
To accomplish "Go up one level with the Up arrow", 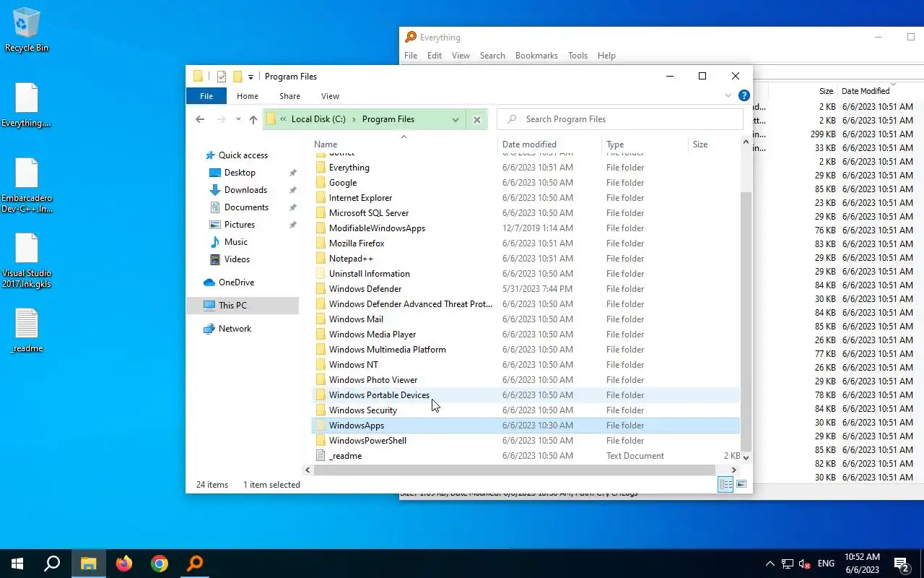I will [x=253, y=119].
